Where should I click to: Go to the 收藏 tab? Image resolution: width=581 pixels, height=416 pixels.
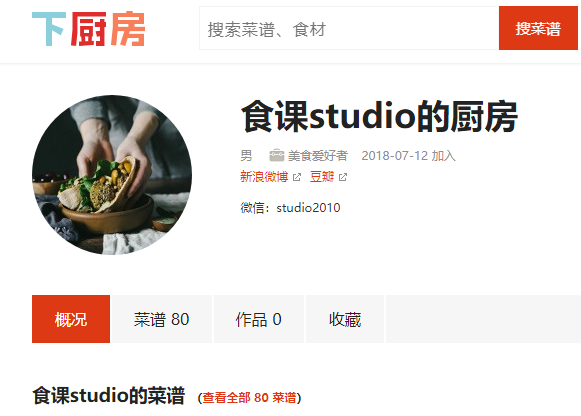point(345,319)
